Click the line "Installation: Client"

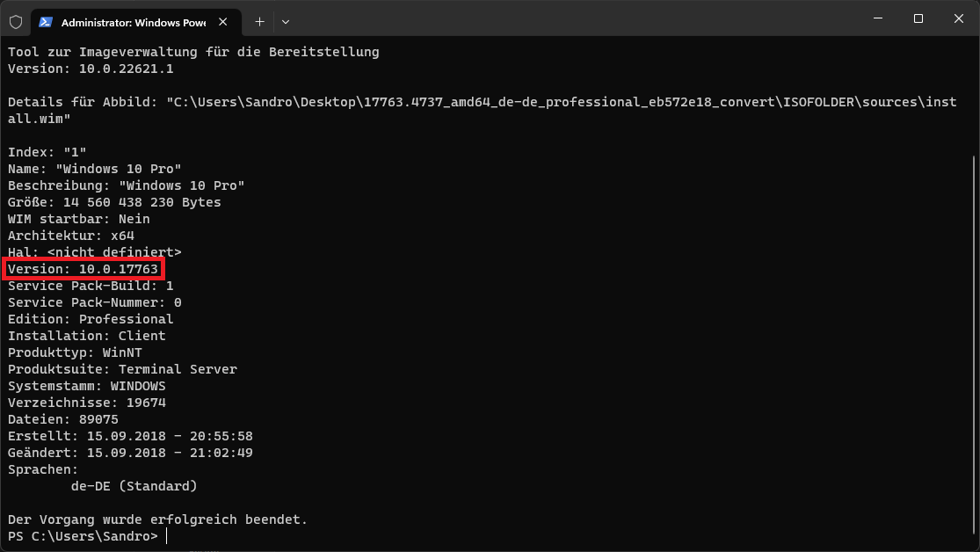[x=87, y=336]
